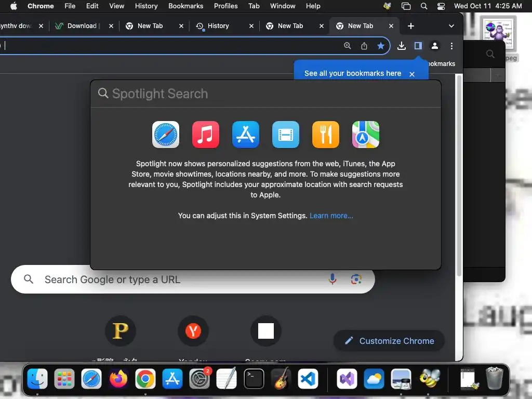Click the Search Google or type a URL box
This screenshot has width=532, height=399.
pos(193,279)
